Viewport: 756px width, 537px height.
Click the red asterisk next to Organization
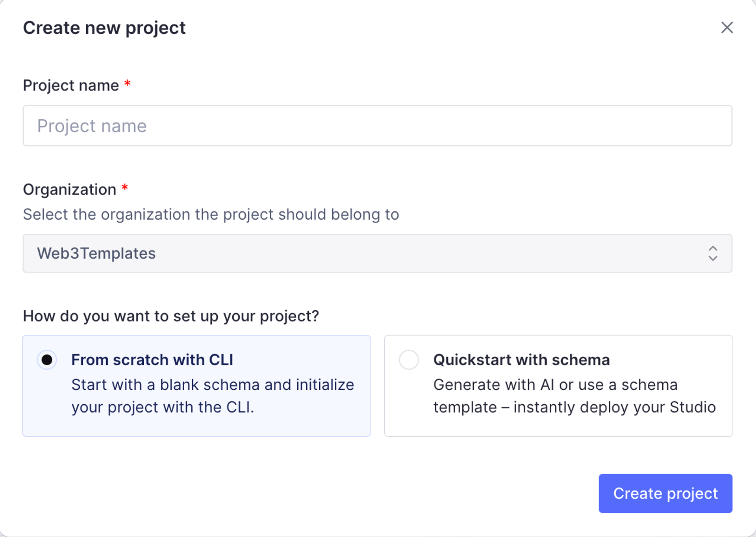click(125, 189)
